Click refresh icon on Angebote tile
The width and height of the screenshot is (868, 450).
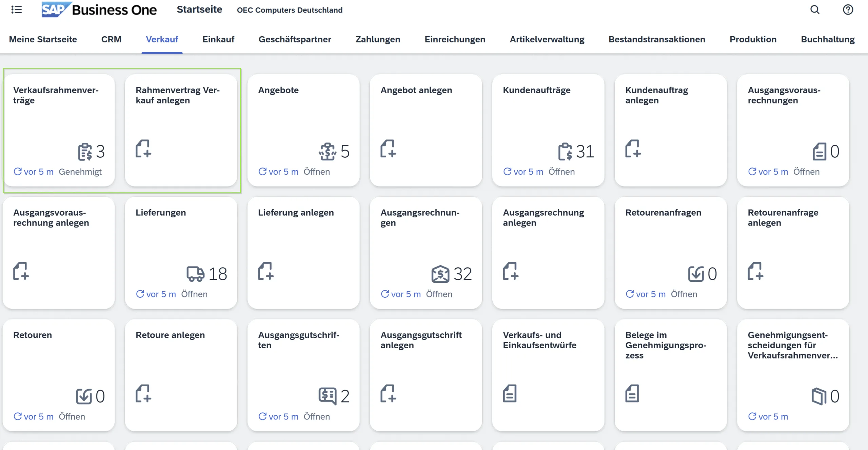click(x=262, y=172)
